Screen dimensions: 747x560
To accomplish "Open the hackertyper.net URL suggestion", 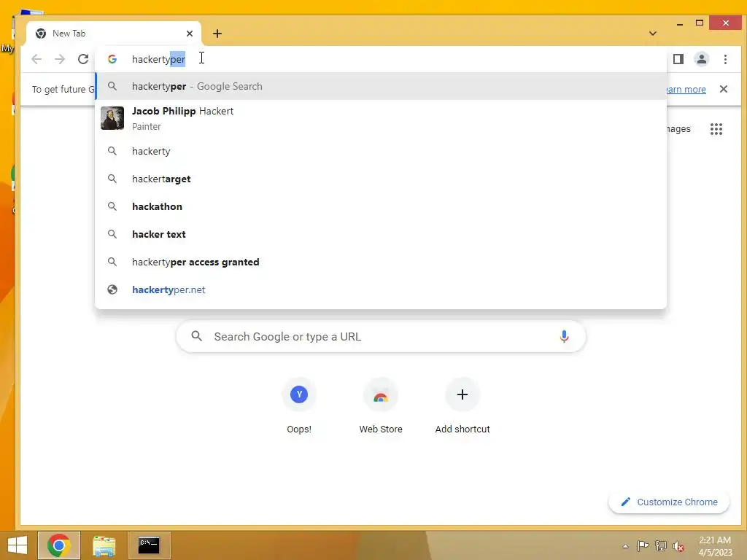I will (x=381, y=289).
